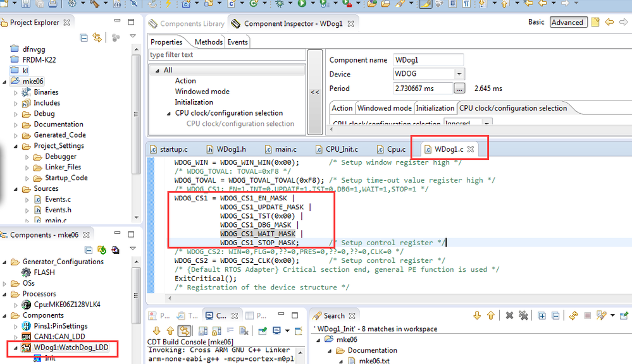Select the Windowed mode property tab
The image size is (632, 364).
(x=385, y=108)
